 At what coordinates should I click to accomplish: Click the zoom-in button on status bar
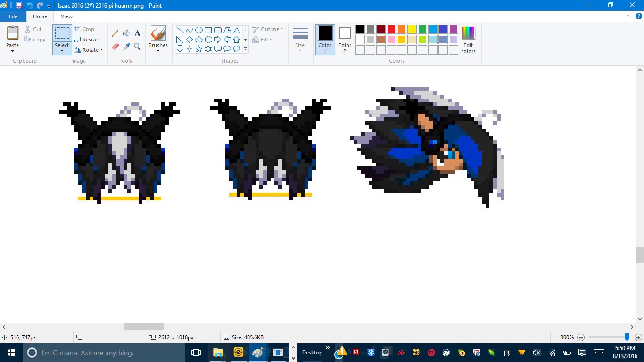click(x=639, y=337)
